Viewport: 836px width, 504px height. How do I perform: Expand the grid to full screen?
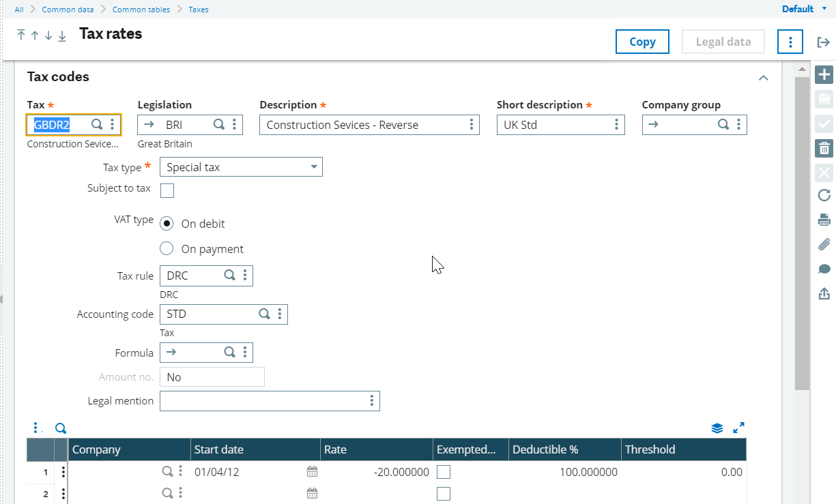(x=738, y=428)
